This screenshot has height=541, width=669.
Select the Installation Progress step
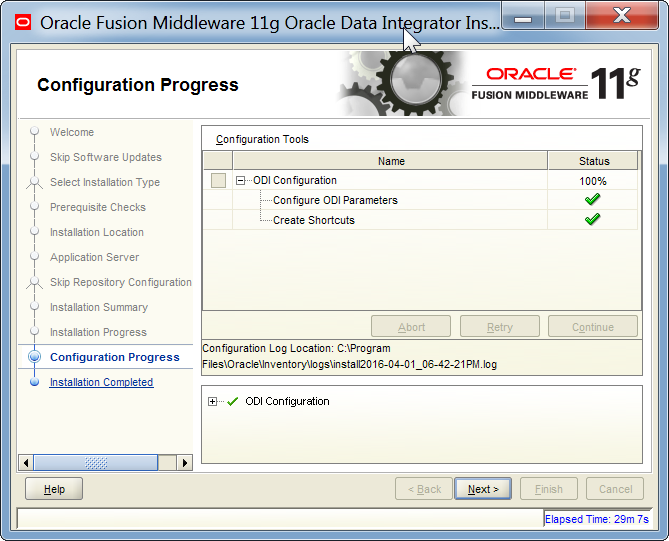98,332
